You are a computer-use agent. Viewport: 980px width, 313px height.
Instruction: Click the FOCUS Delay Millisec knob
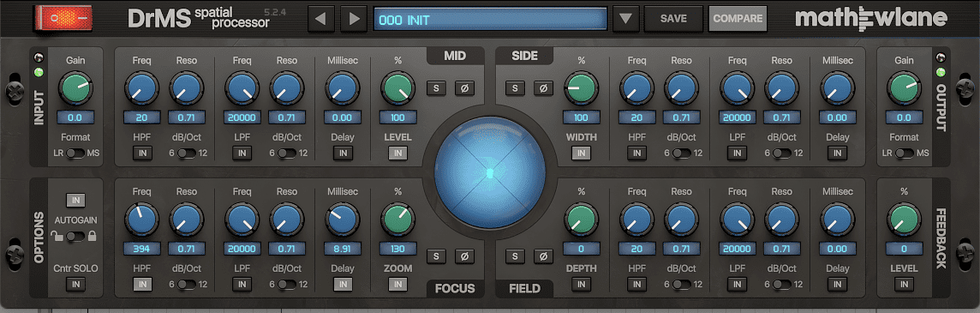click(x=343, y=220)
